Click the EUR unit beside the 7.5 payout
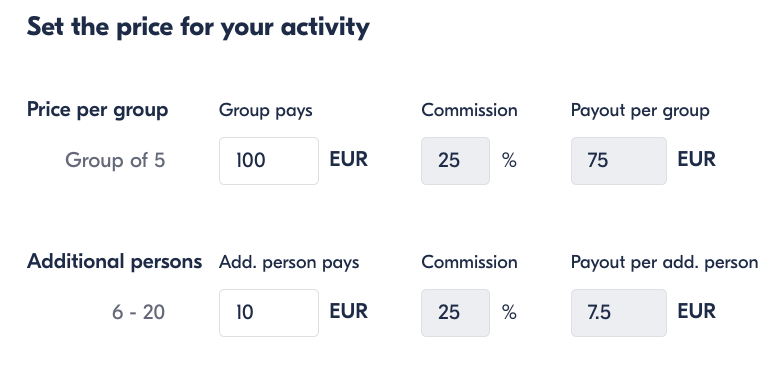Screen dimensions: 764x374 (x=696, y=311)
